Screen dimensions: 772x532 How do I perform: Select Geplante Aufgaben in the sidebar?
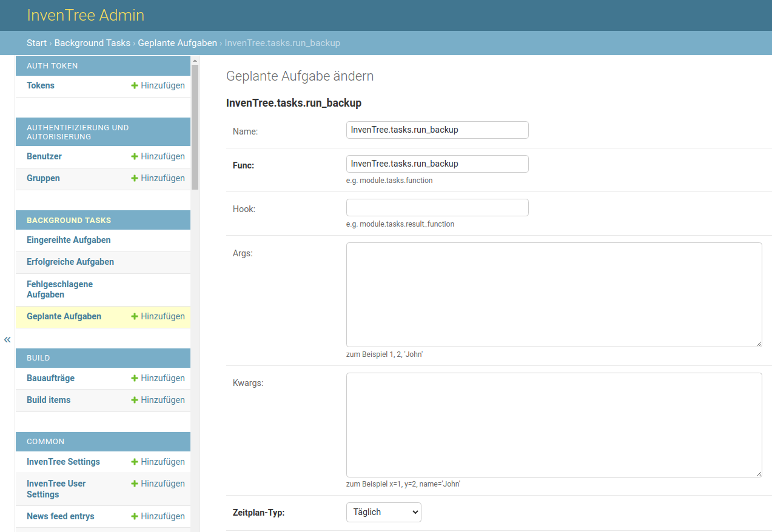64,316
